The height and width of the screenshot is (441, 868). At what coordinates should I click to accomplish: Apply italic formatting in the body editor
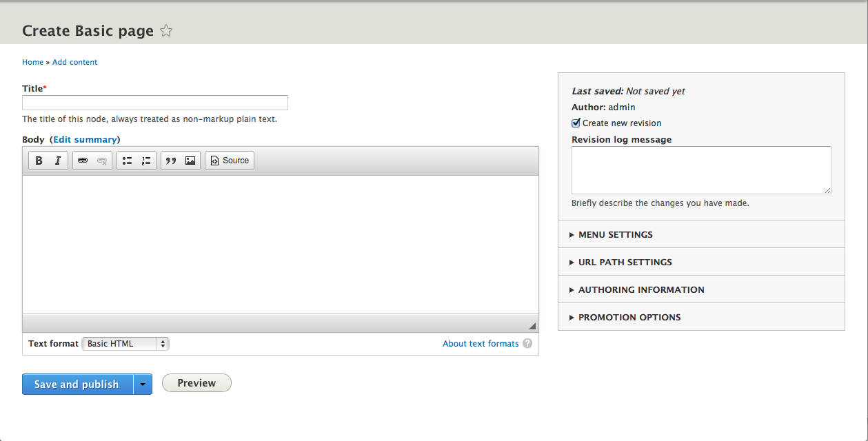click(57, 160)
